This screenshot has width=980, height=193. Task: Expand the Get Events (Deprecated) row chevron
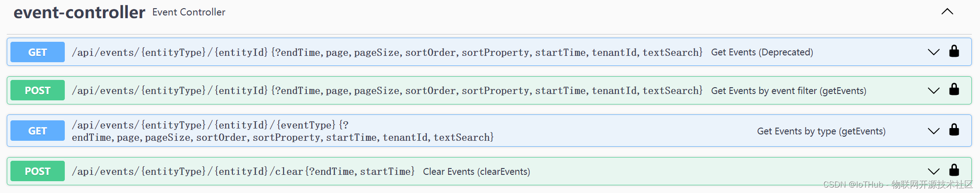coord(933,52)
